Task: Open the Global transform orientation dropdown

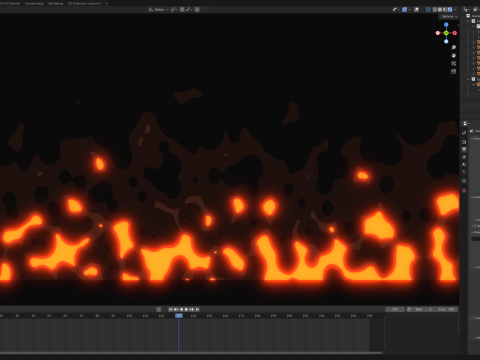Action: coord(158,9)
